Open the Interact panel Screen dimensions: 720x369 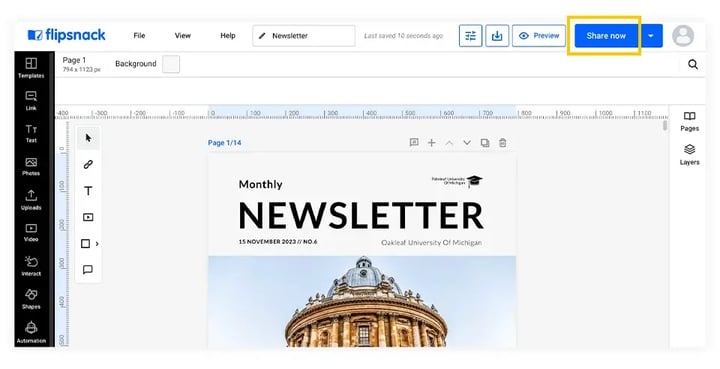pyautogui.click(x=31, y=266)
